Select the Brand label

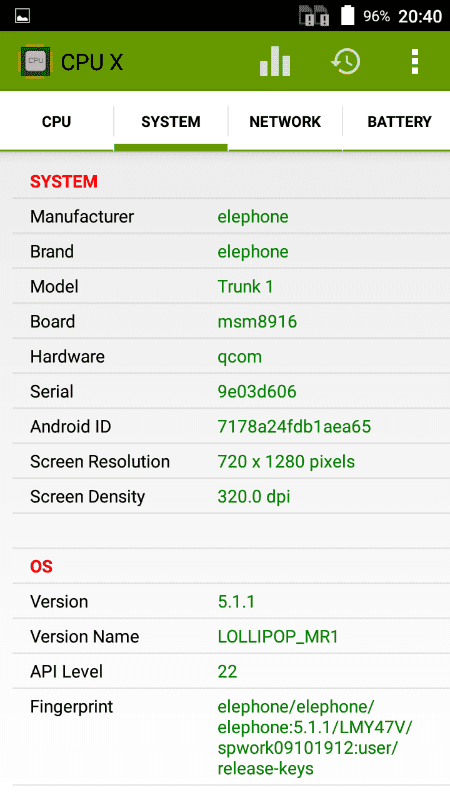(x=52, y=252)
